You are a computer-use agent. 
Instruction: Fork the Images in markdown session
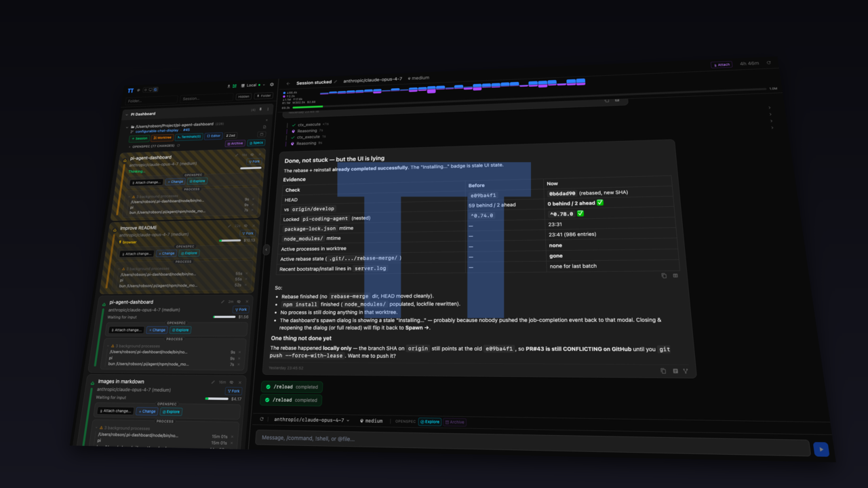233,391
